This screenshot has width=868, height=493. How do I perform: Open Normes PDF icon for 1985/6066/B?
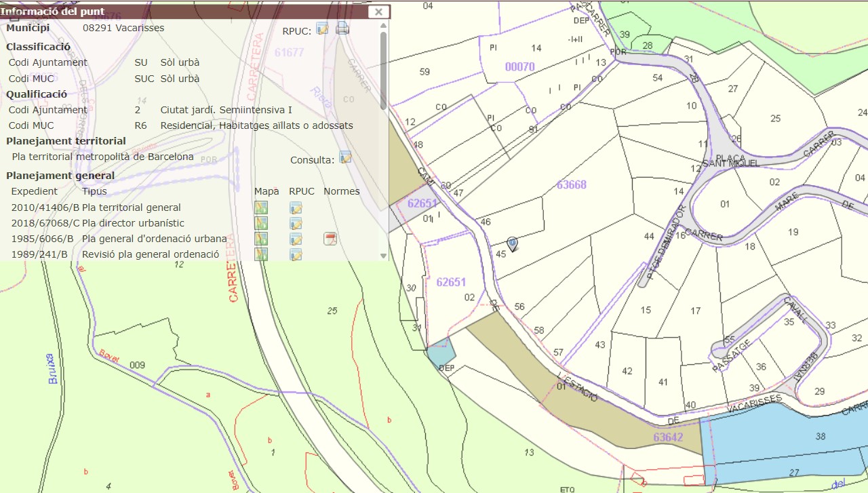tap(330, 239)
